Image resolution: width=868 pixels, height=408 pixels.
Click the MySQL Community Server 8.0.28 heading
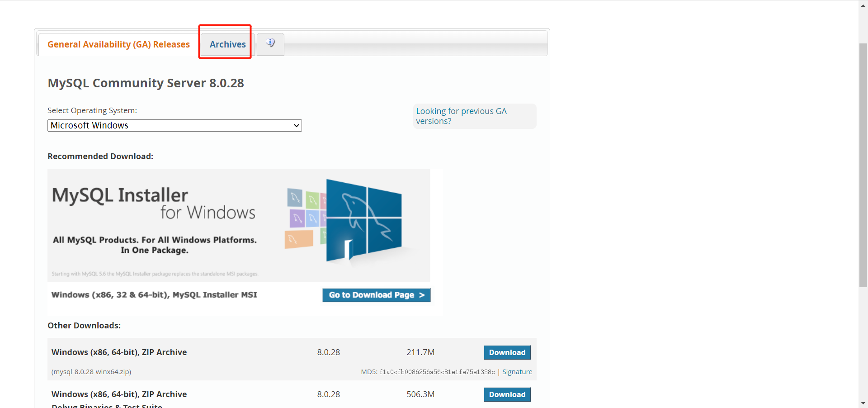coord(146,83)
